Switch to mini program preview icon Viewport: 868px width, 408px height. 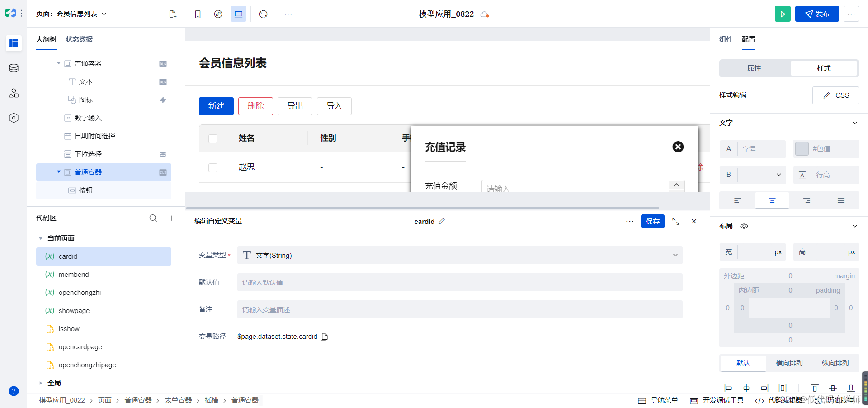point(218,14)
